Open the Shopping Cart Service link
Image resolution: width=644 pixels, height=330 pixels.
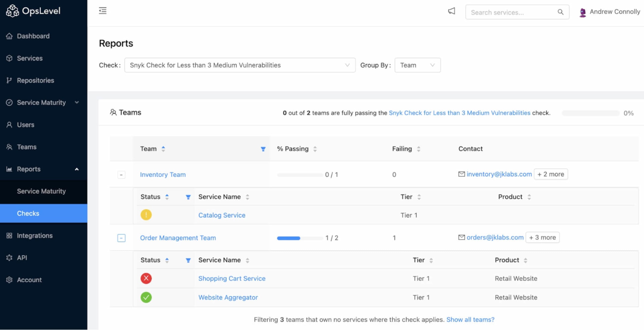coord(232,278)
